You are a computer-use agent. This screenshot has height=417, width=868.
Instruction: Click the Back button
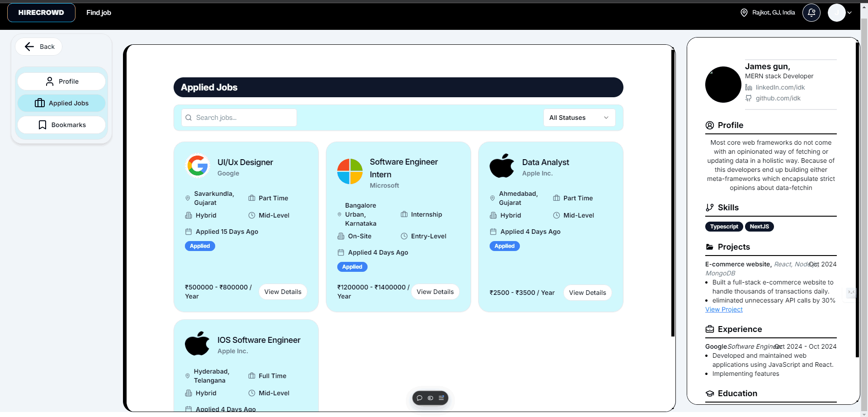(x=39, y=47)
